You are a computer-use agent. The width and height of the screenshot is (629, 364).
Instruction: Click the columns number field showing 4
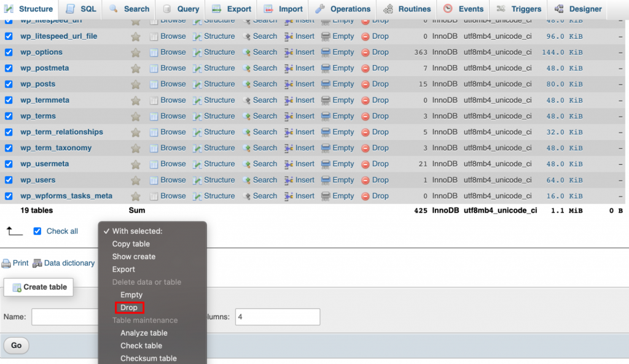[278, 317]
